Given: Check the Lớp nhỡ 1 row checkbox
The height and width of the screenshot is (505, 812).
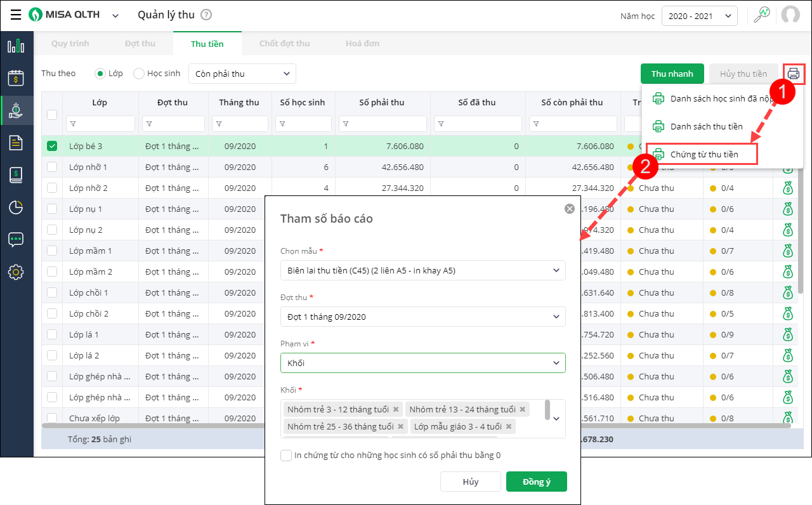Looking at the screenshot, I should (52, 167).
